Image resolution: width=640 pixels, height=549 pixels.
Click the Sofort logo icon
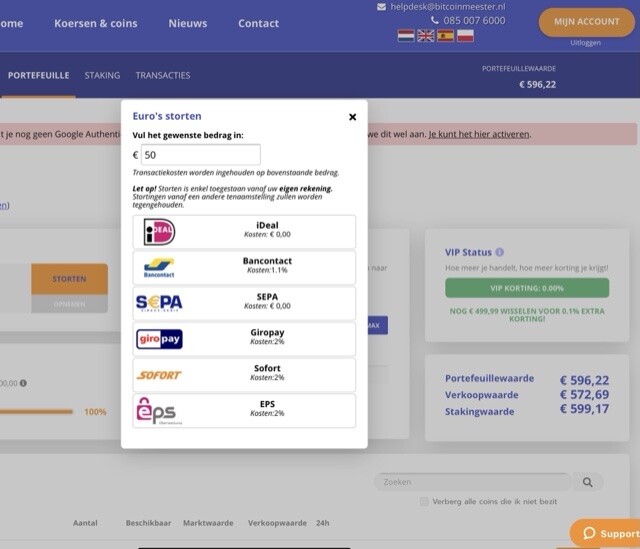tap(159, 375)
